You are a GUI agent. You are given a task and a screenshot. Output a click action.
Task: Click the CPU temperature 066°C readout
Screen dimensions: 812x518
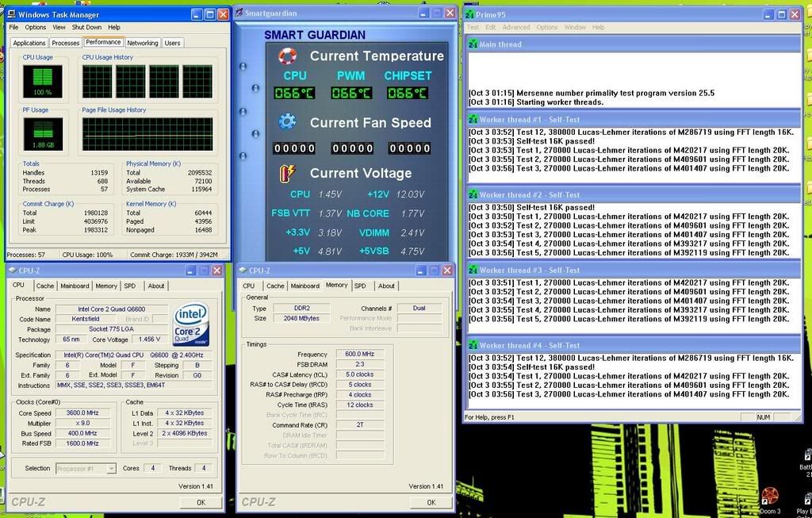click(294, 94)
